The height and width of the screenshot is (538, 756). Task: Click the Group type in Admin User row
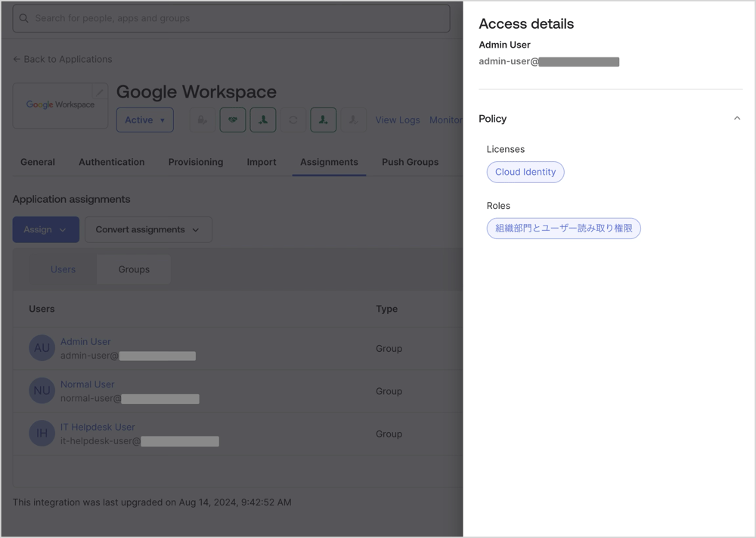pos(389,348)
